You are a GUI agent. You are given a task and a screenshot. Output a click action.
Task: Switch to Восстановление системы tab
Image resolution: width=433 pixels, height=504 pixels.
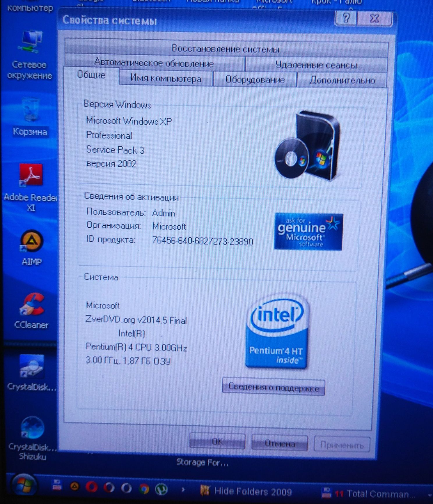[x=226, y=48]
